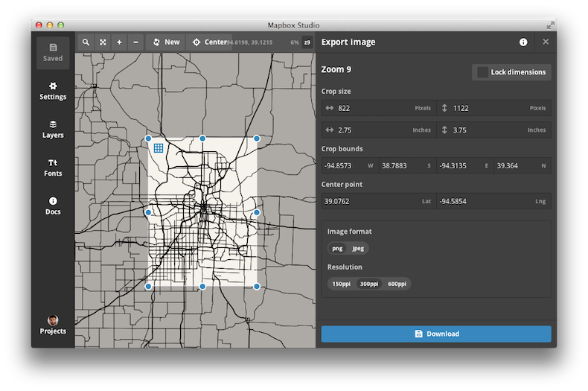Select png image format

[337, 249]
